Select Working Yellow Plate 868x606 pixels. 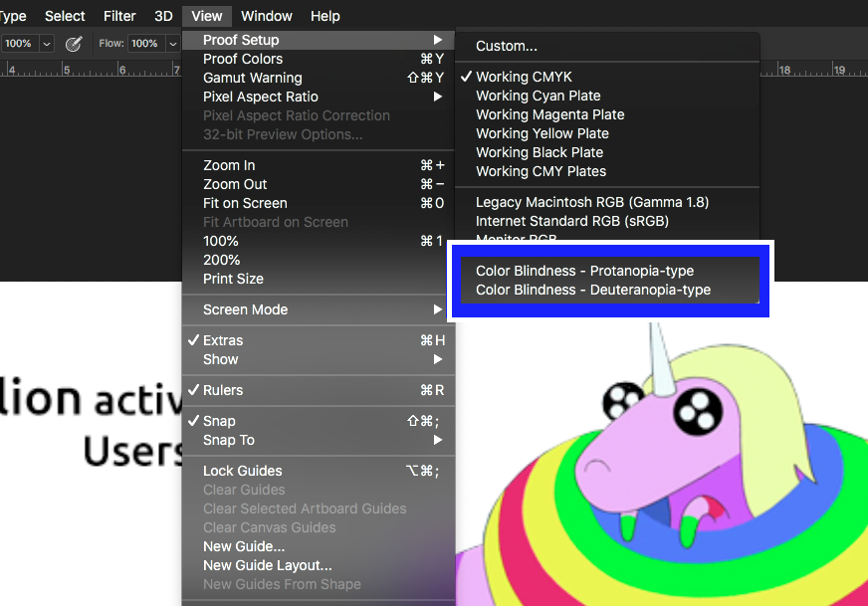tap(607, 133)
